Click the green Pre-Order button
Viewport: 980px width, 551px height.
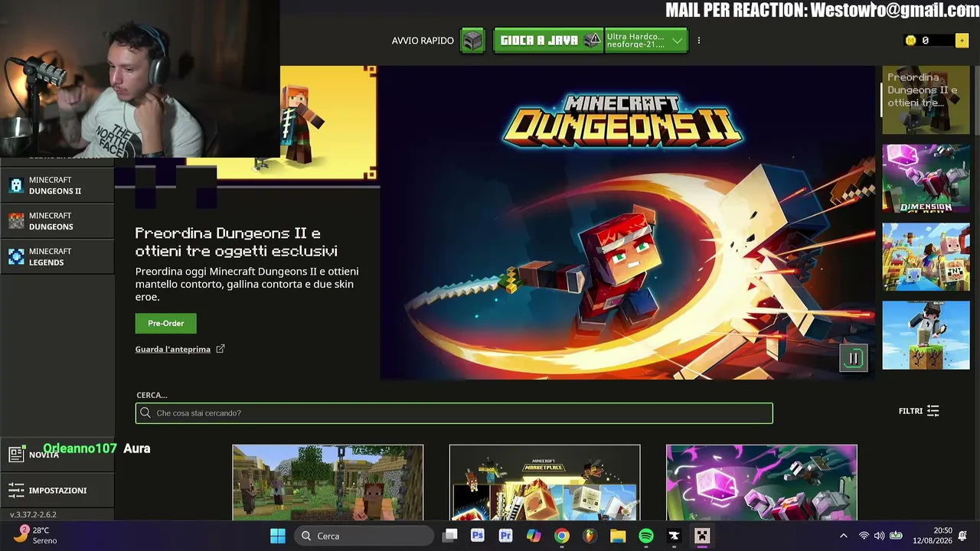165,323
